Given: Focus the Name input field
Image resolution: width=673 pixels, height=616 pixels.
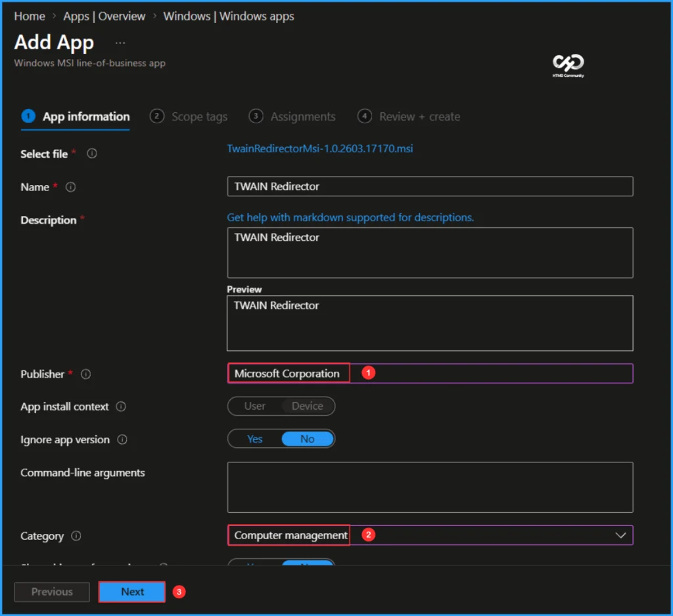Looking at the screenshot, I should pos(430,187).
